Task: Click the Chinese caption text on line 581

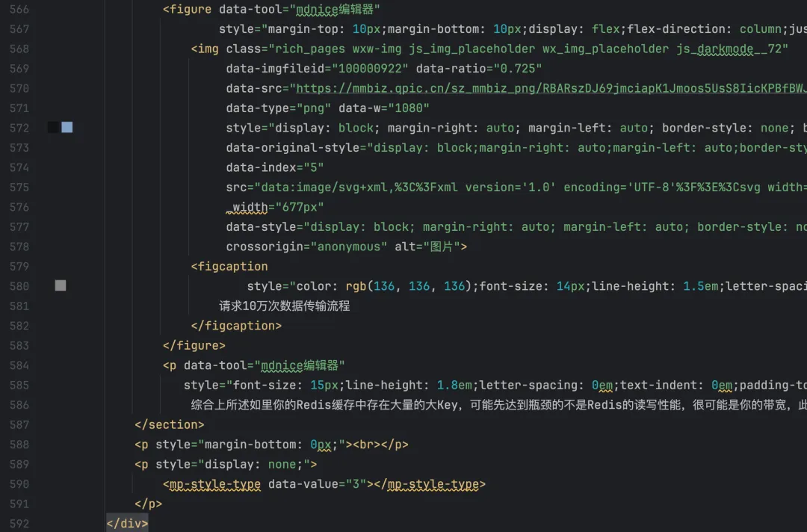Action: 284,306
